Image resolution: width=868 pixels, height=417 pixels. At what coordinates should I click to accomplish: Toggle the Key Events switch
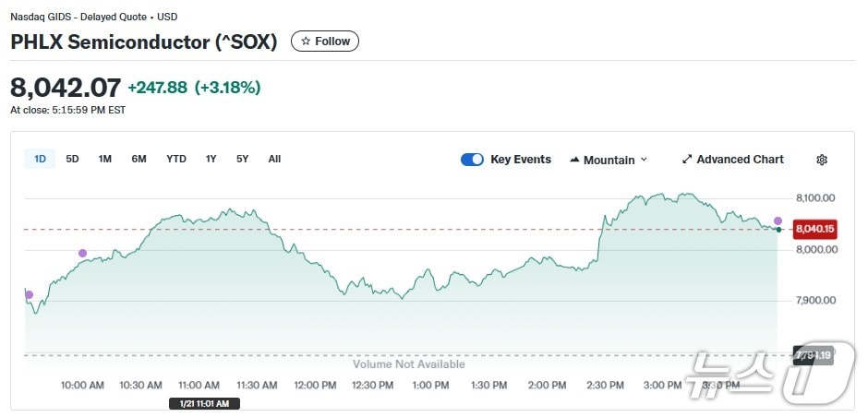click(472, 160)
